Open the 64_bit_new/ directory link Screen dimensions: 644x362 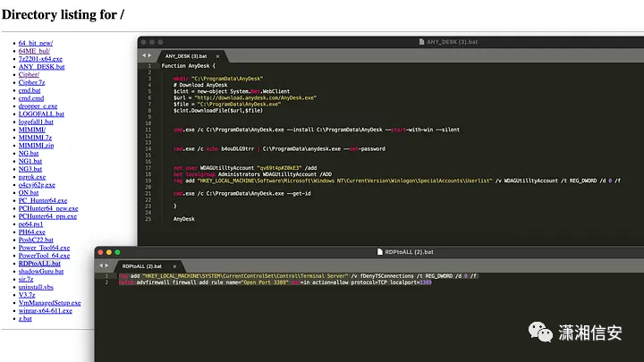tap(35, 43)
